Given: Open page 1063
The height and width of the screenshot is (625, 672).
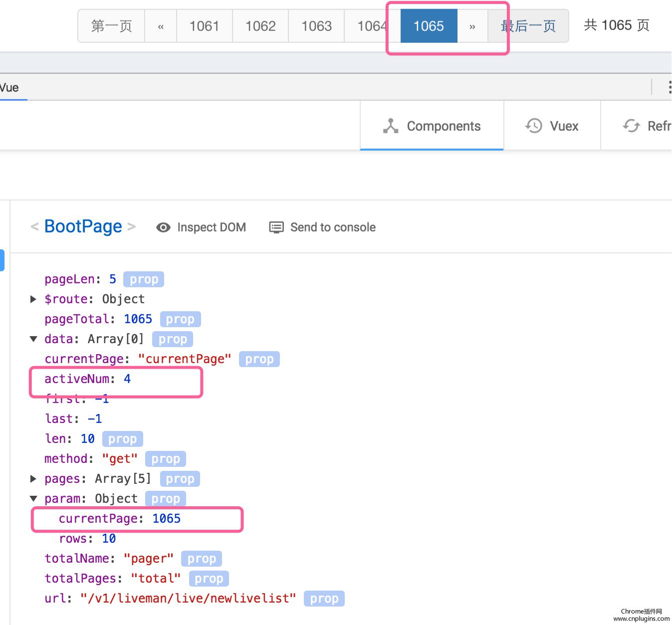Looking at the screenshot, I should pos(316,26).
